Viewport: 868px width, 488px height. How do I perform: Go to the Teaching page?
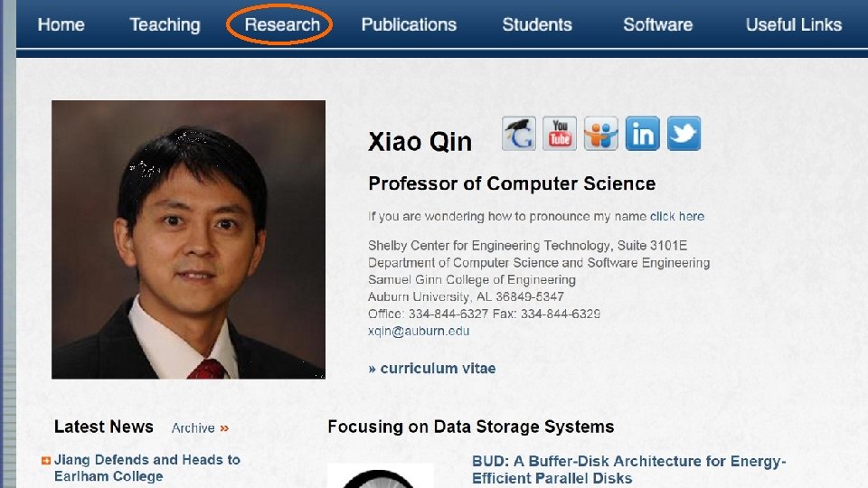[165, 24]
